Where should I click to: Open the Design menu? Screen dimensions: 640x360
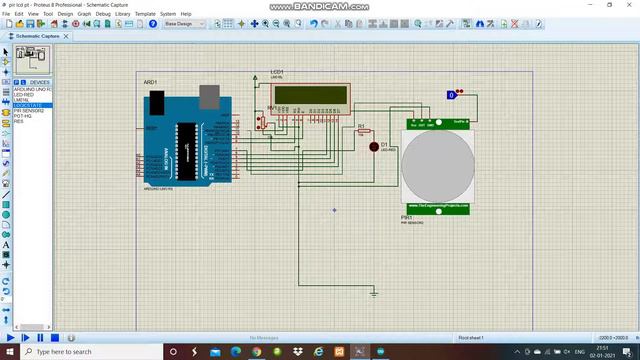point(65,14)
